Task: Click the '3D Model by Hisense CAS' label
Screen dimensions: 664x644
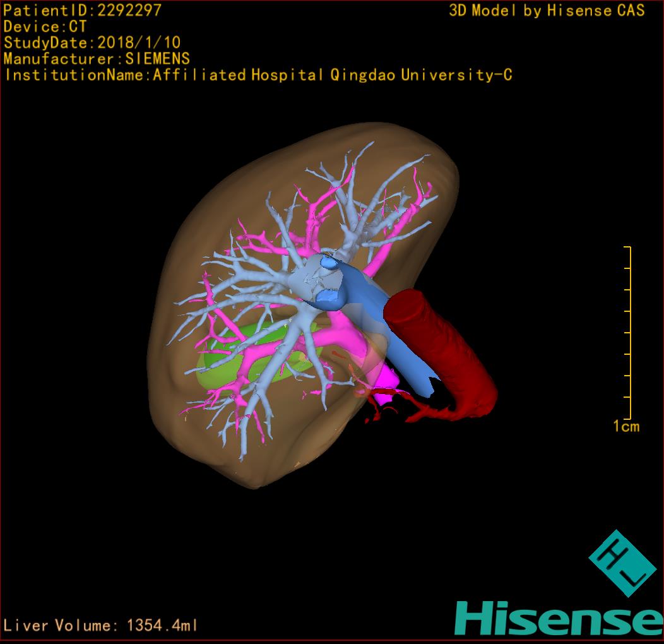Action: point(547,11)
